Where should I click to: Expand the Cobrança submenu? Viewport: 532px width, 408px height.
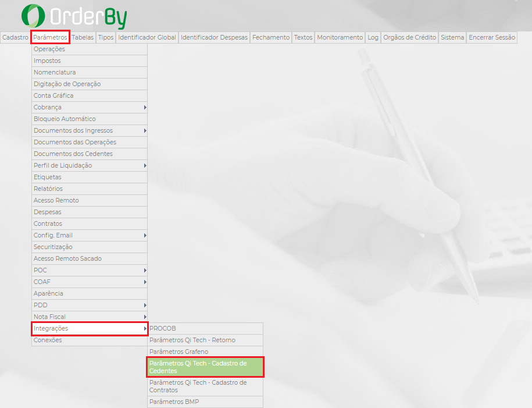pos(89,107)
